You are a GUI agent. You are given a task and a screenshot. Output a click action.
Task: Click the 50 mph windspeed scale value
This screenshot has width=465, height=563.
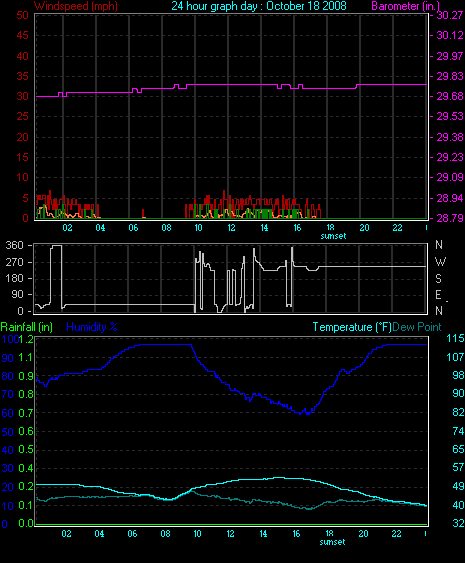point(22,15)
